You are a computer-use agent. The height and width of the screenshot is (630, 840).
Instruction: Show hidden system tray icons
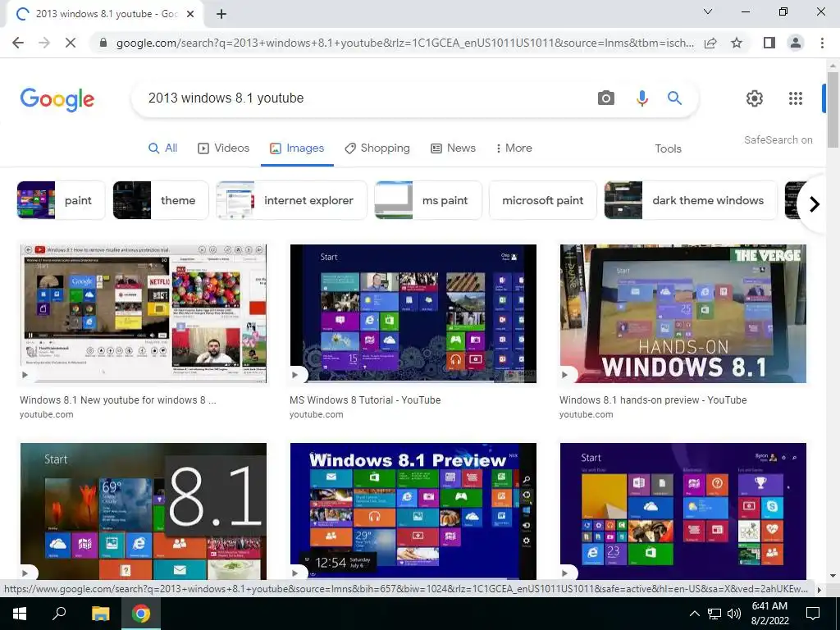coord(694,614)
